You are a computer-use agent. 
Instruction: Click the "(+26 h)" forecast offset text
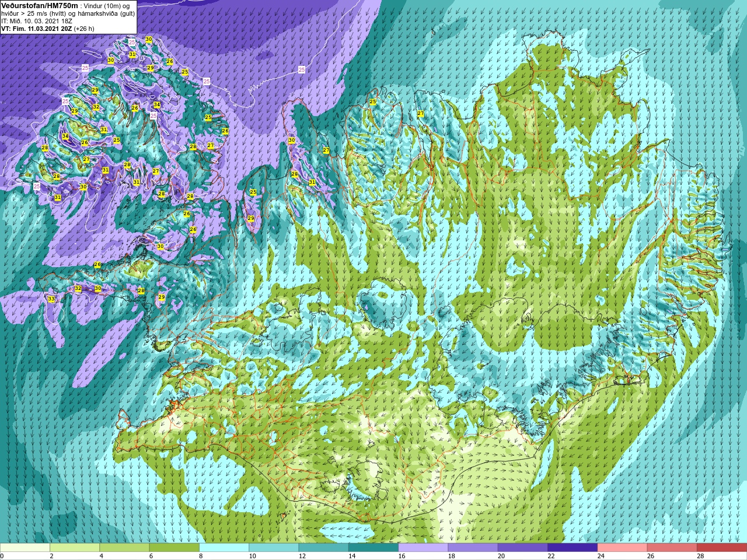point(84,29)
